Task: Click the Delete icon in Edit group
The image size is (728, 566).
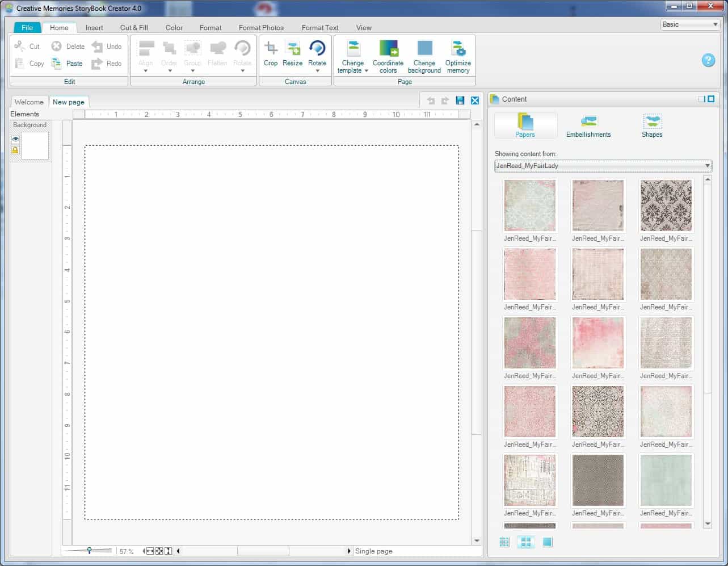Action: tap(57, 46)
